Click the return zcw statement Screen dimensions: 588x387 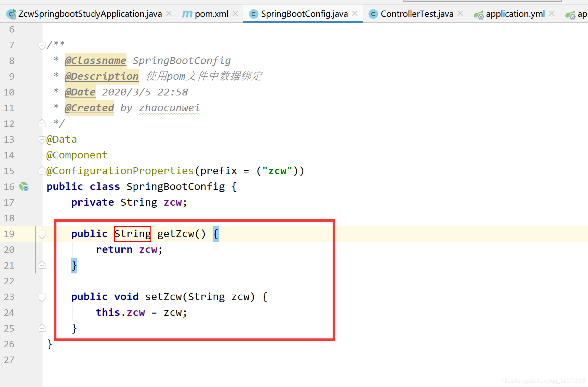tap(129, 249)
